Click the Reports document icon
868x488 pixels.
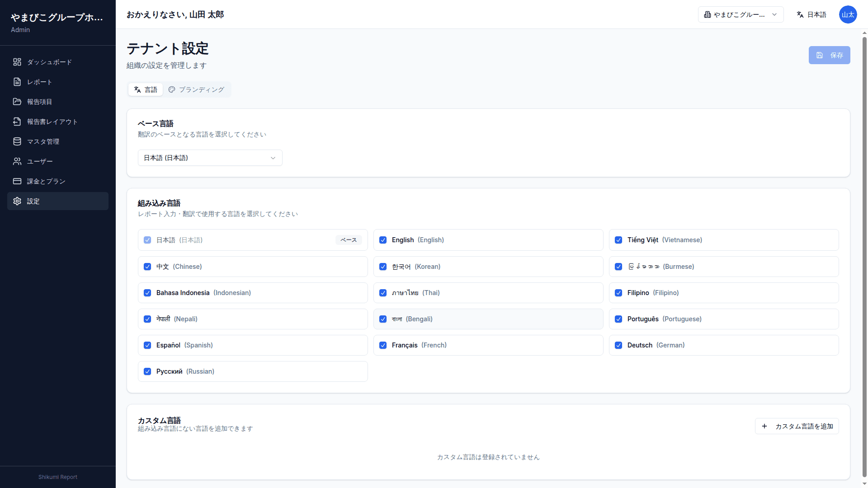17,82
